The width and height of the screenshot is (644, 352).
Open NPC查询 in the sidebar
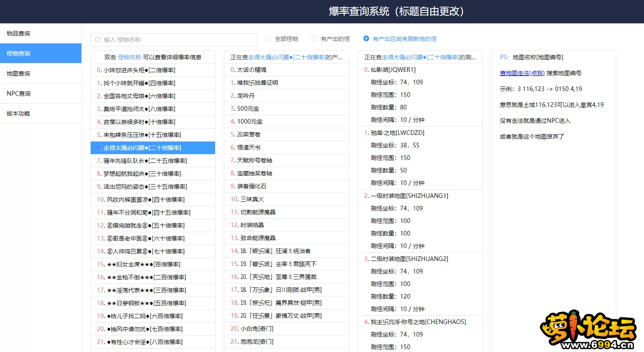tap(41, 94)
